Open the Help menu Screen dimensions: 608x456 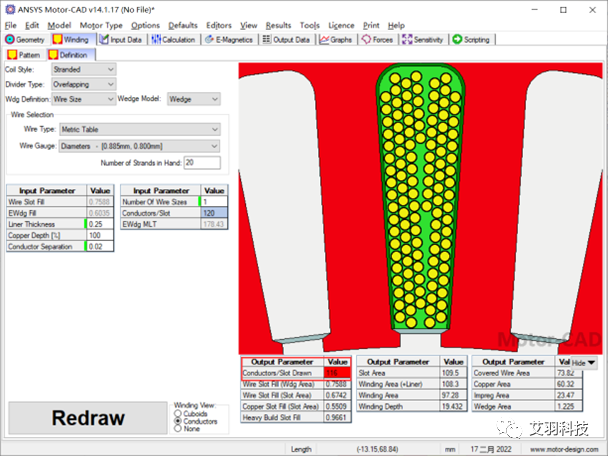(396, 26)
